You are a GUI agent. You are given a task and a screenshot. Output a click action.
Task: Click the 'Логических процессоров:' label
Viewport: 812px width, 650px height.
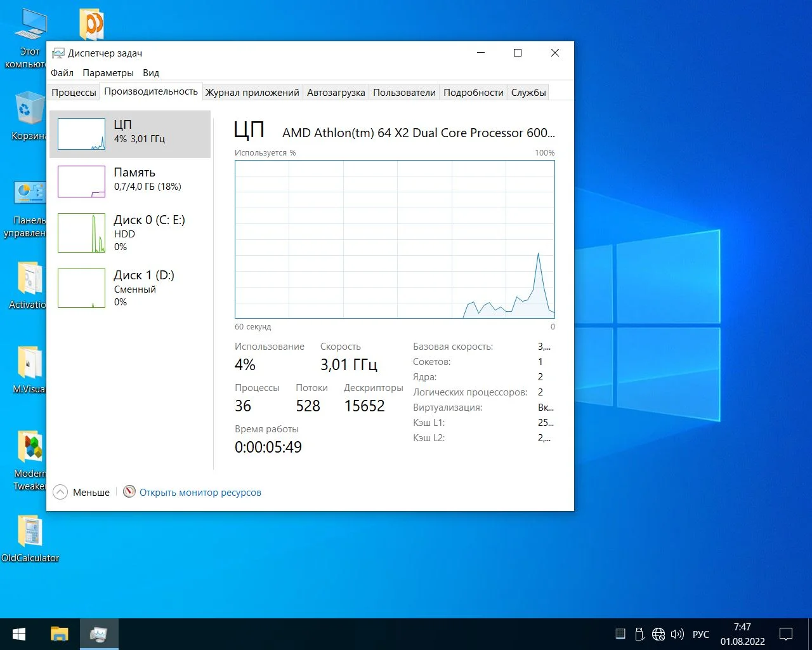(470, 392)
